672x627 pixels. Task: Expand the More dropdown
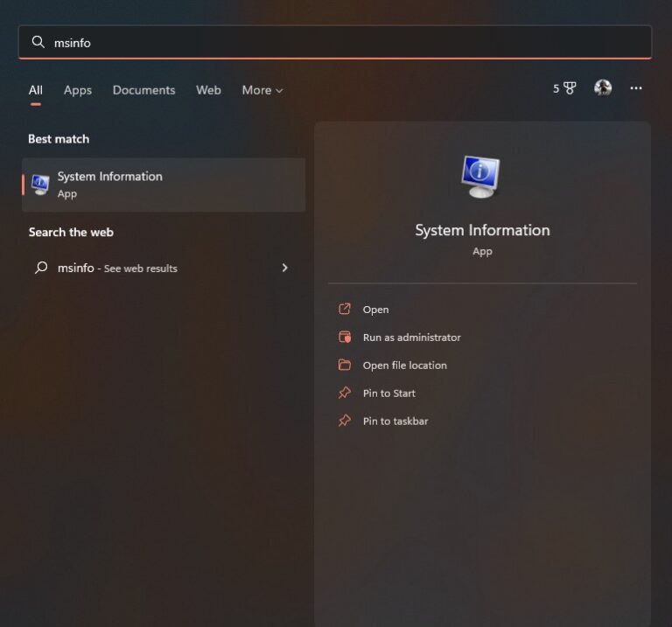262,90
